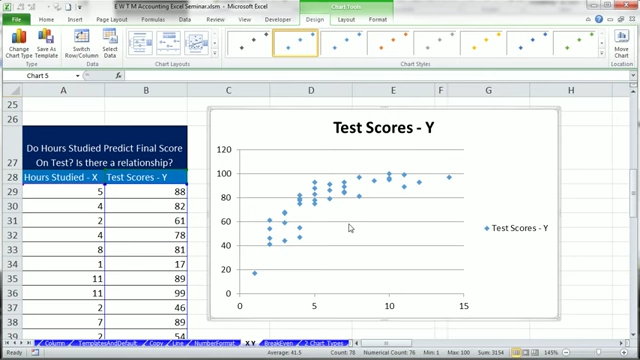Click the Insert Function fx icon
This screenshot has height=360, width=640.
(x=118, y=76)
